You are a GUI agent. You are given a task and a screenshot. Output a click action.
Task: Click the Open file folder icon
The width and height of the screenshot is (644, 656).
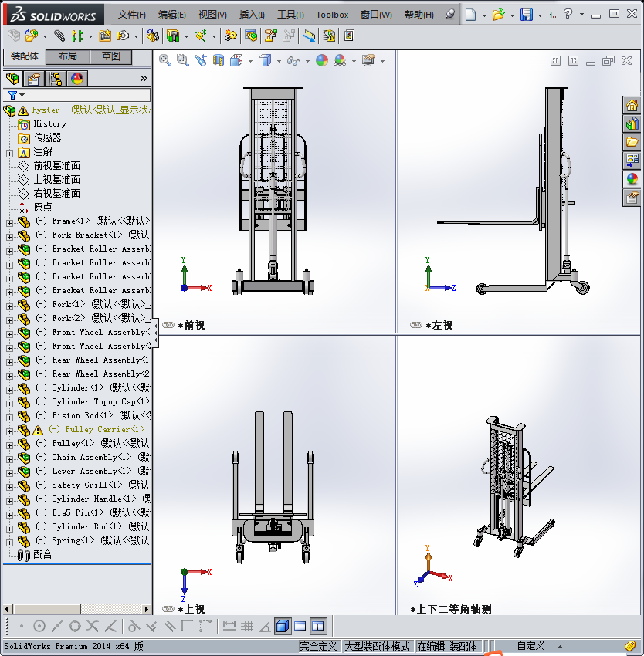[498, 15]
